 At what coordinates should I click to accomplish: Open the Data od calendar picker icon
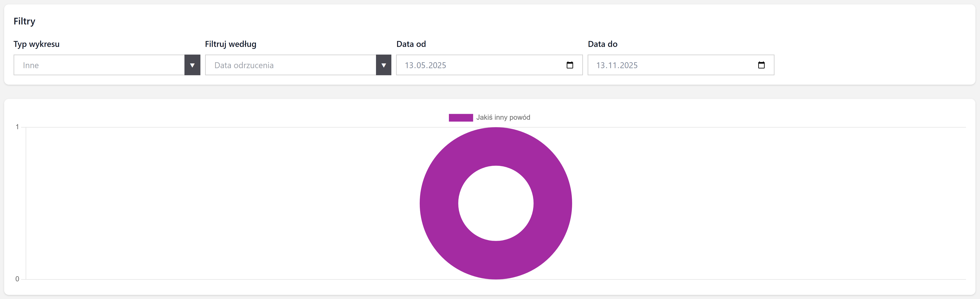[x=570, y=65]
